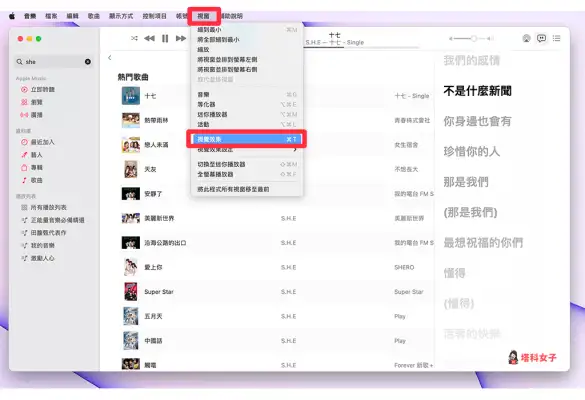Tile window to right side of screen
The width and height of the screenshot is (585, 400).
click(247, 69)
